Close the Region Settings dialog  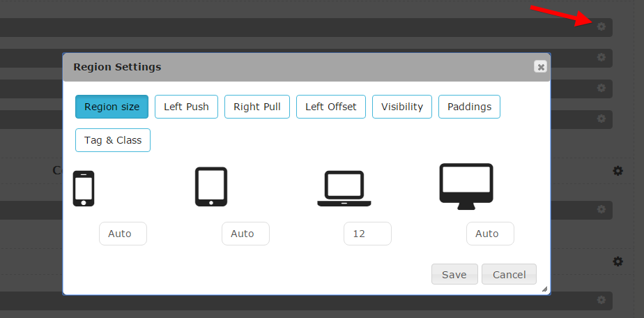pos(540,67)
